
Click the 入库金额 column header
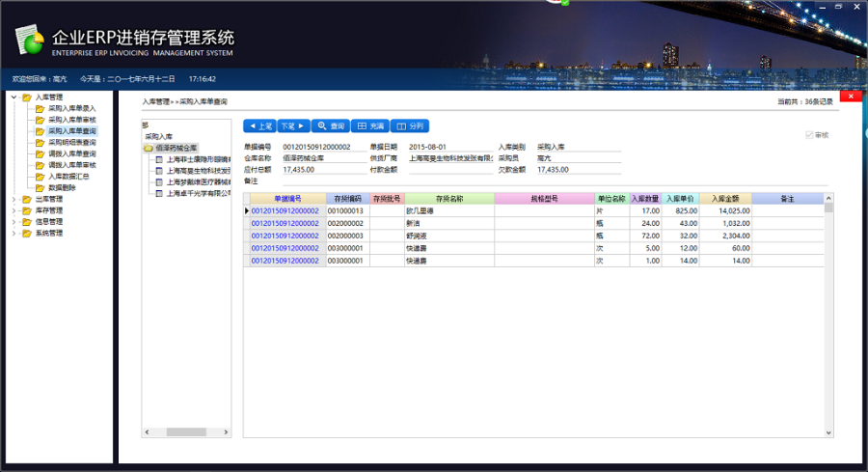725,199
